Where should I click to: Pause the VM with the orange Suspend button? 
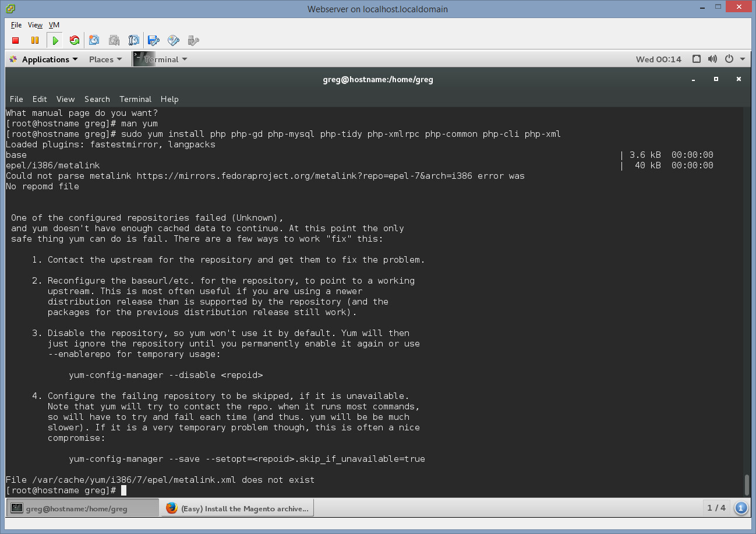point(35,40)
